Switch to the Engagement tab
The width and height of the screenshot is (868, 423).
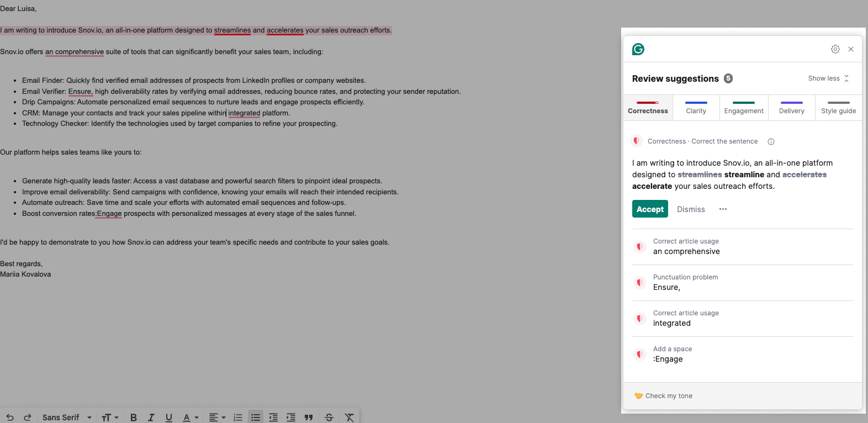coord(744,108)
